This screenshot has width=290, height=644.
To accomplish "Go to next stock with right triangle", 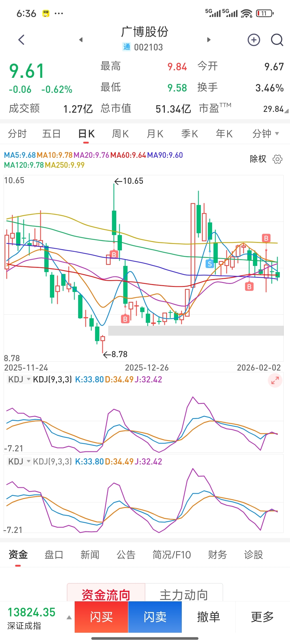I will tap(209, 40).
